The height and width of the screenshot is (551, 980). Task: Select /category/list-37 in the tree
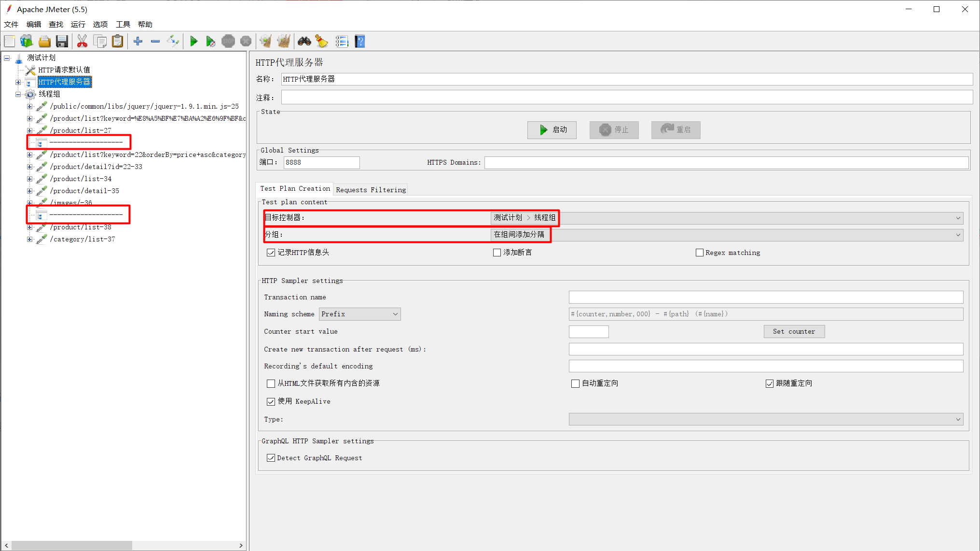pos(83,239)
